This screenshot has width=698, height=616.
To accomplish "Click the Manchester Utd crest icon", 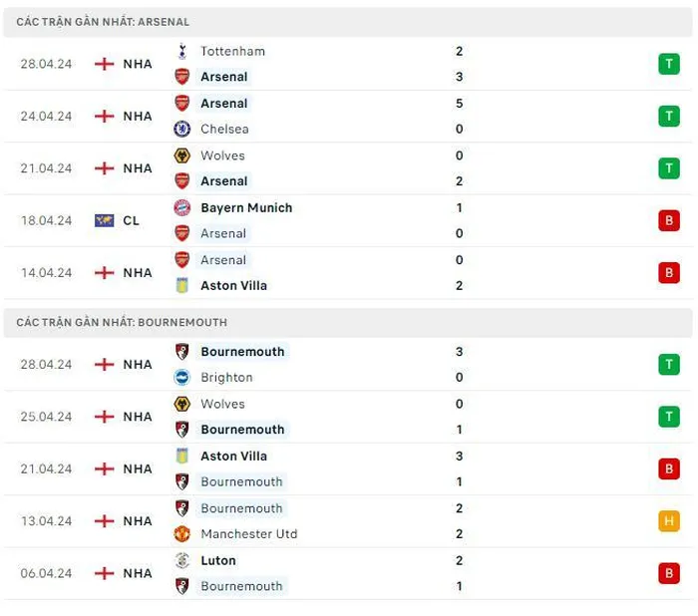I will (182, 534).
